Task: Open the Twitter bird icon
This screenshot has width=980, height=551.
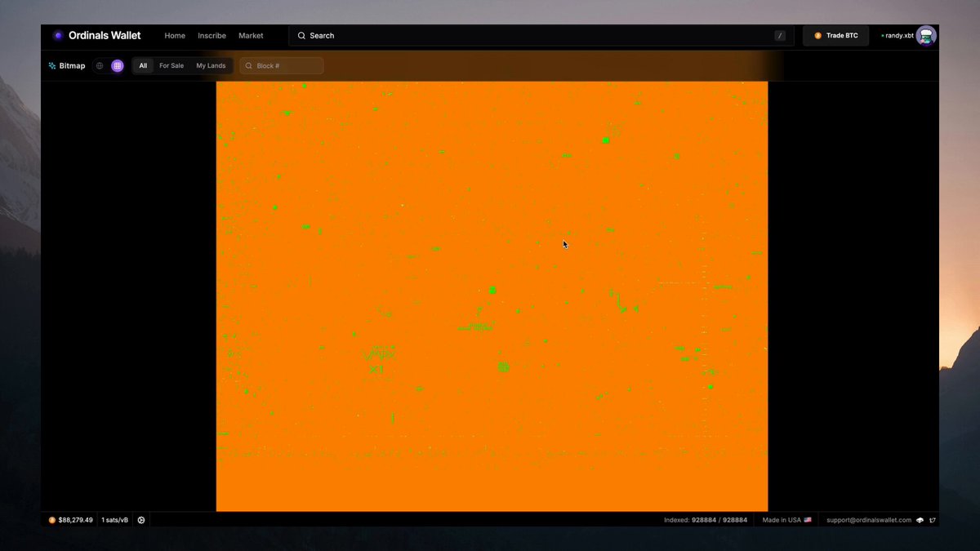Action: (933, 520)
